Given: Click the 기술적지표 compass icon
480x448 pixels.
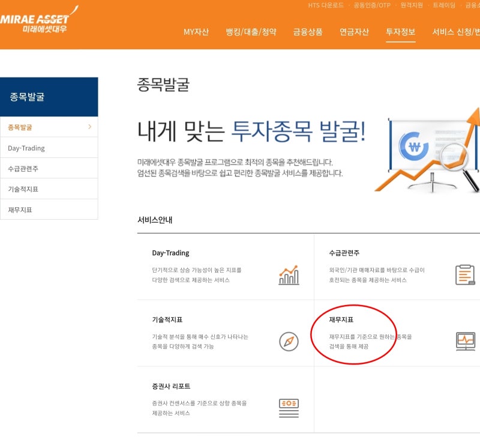Looking at the screenshot, I should tap(289, 341).
